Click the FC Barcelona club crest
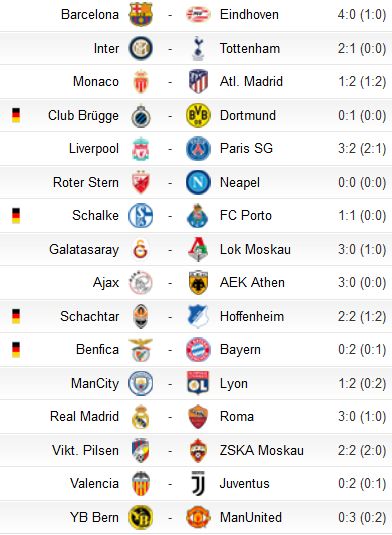 tap(141, 14)
